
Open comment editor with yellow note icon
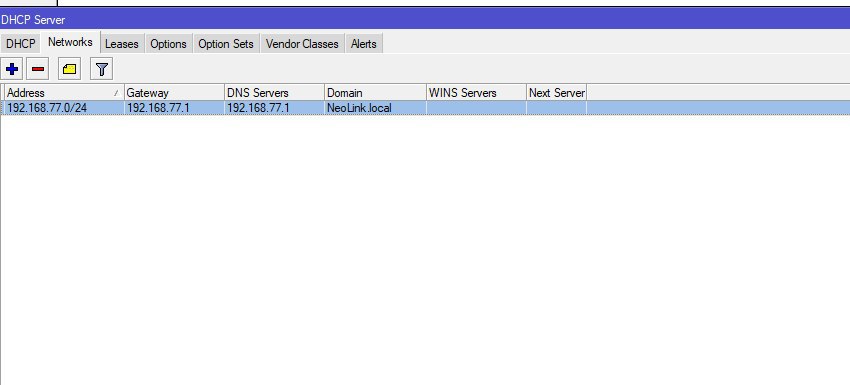point(69,69)
